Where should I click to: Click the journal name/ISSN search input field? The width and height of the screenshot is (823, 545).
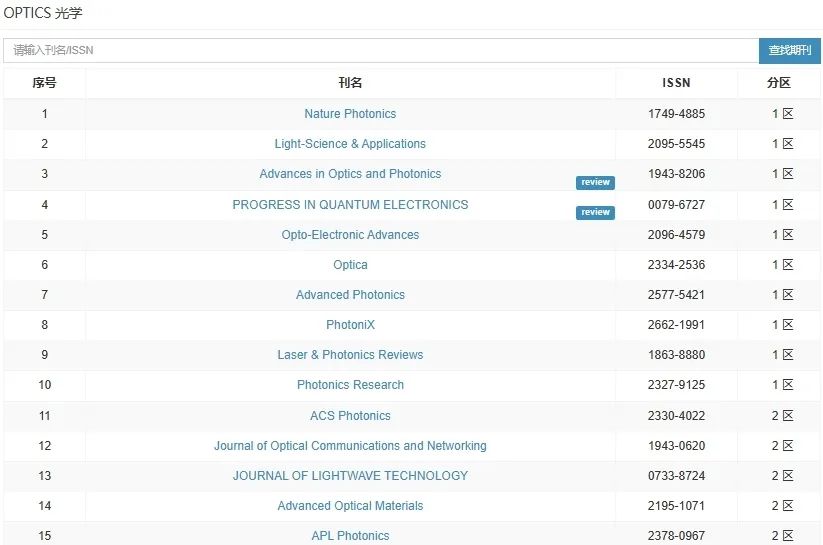(x=381, y=50)
